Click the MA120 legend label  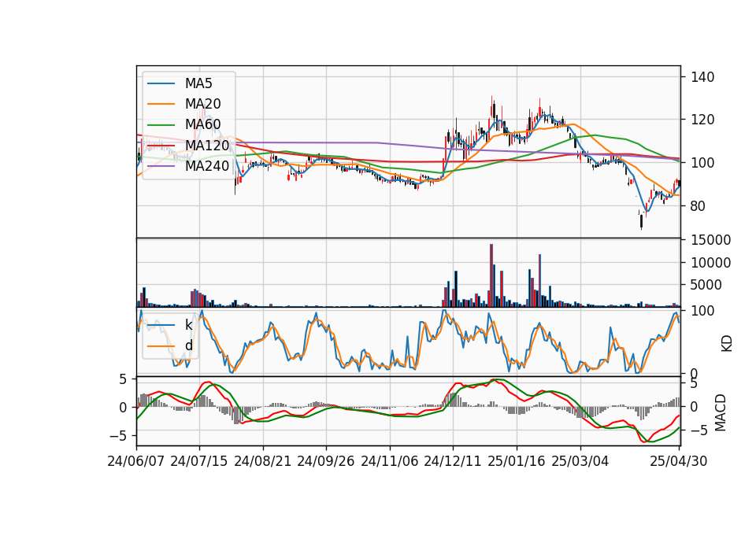pos(207,145)
